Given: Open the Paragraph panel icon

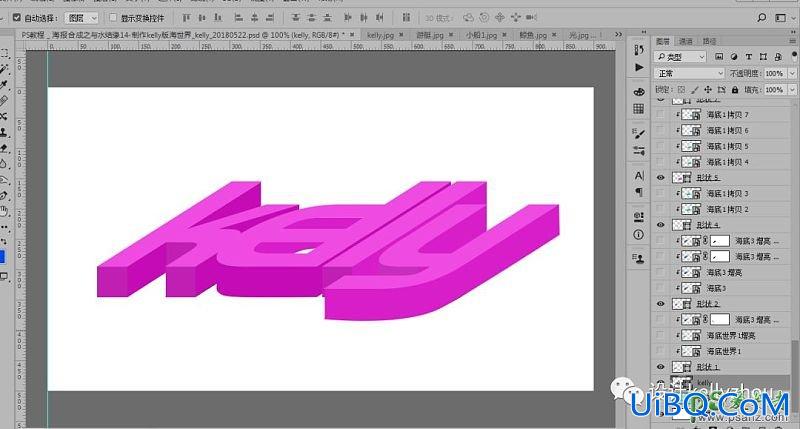Looking at the screenshot, I should (x=639, y=192).
